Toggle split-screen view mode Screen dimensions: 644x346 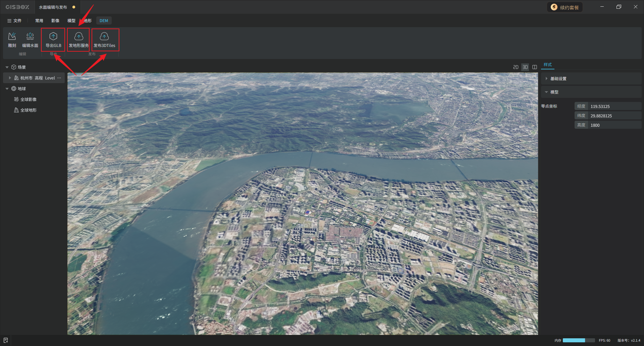click(x=535, y=67)
